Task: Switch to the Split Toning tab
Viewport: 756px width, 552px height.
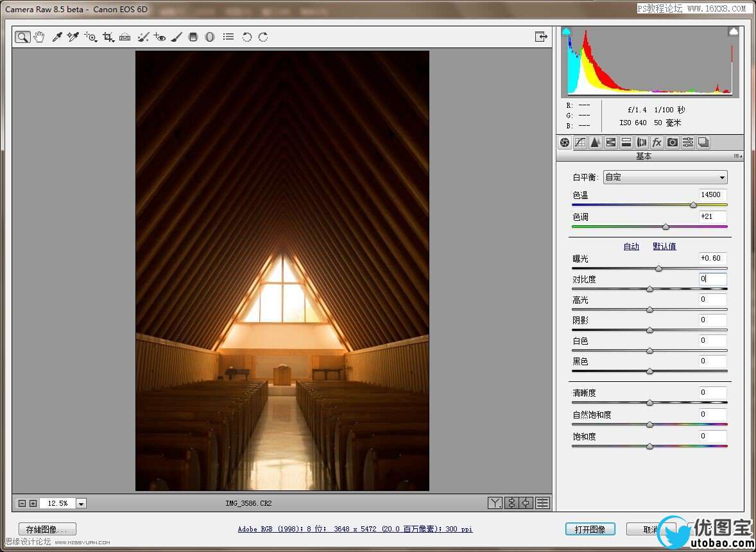Action: tap(626, 142)
